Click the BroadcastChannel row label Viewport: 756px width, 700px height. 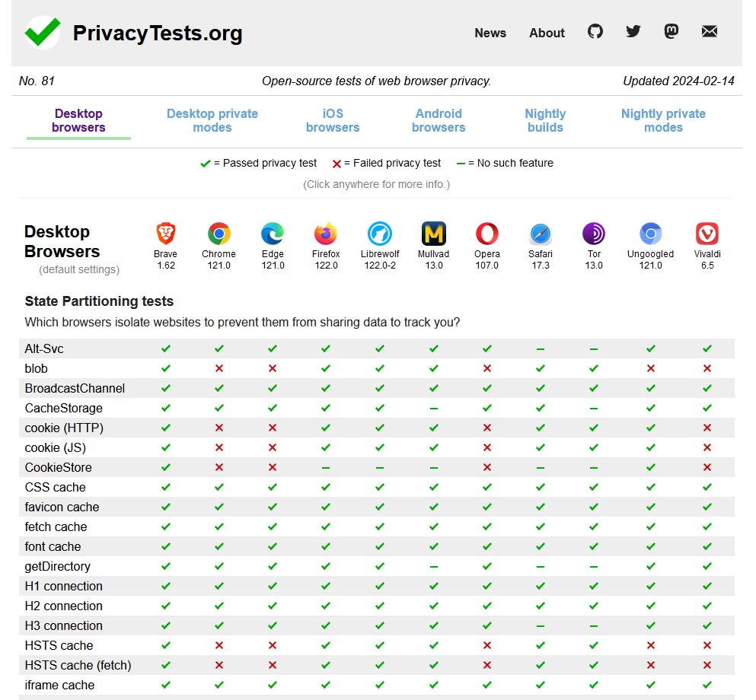pyautogui.click(x=75, y=388)
